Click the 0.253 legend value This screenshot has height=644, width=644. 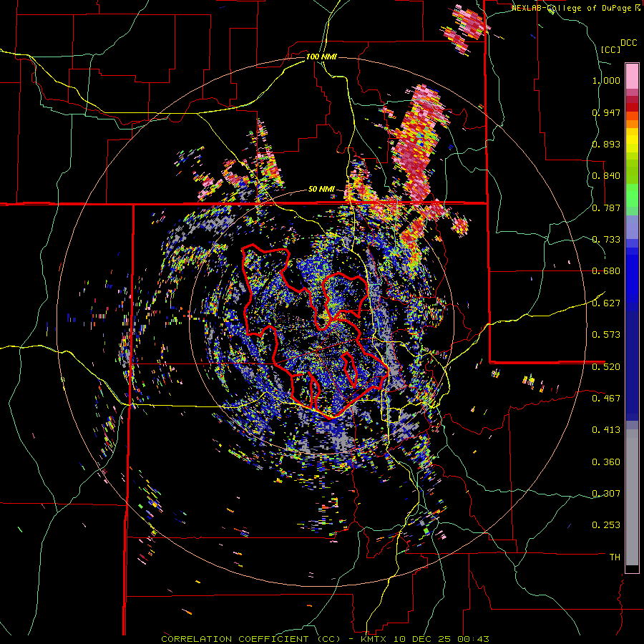pos(606,525)
